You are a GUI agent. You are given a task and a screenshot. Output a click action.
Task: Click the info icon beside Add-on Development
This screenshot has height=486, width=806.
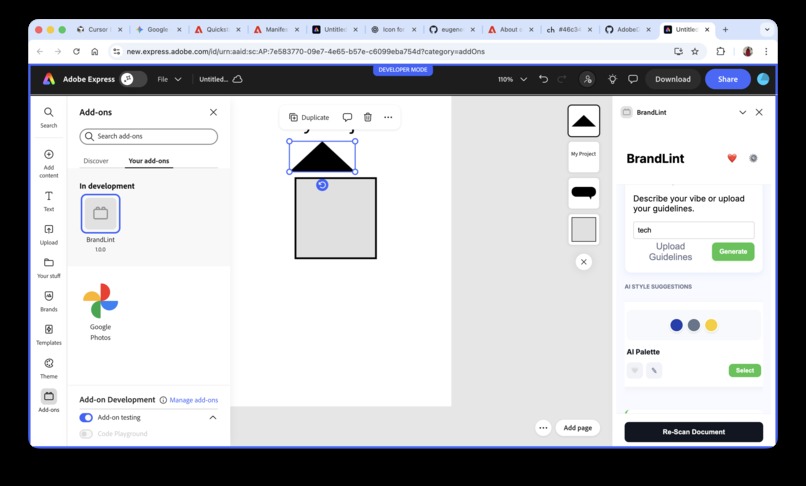click(x=163, y=400)
